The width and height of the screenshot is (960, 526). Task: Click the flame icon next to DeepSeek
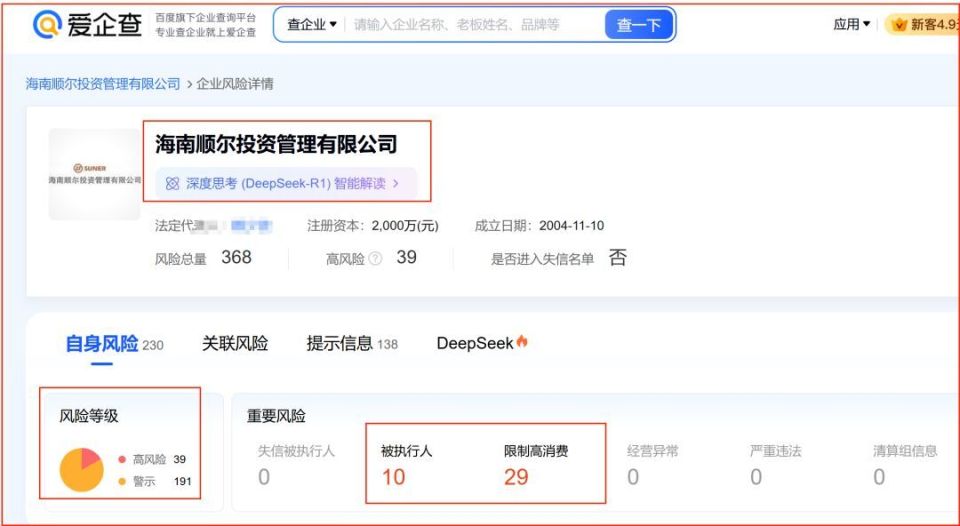[522, 341]
